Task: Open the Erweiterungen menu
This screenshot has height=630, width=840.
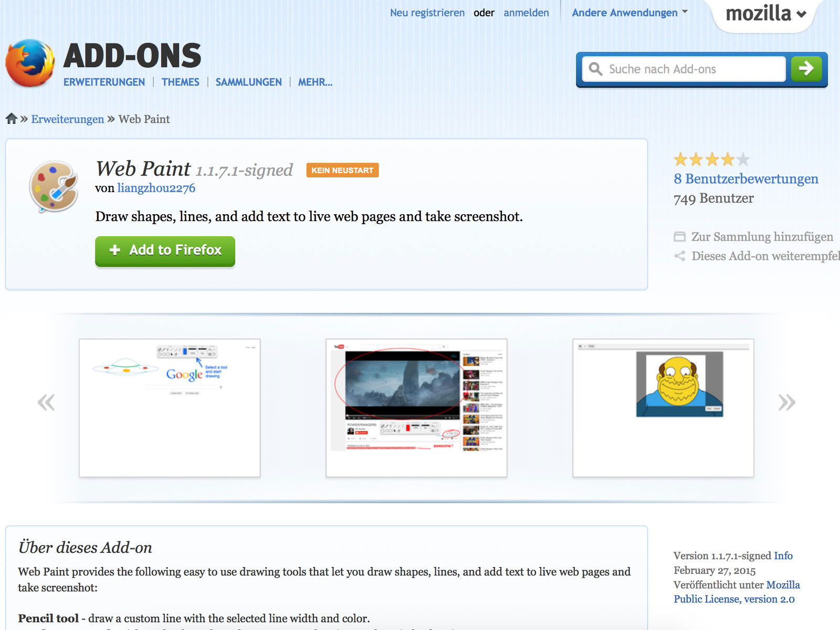Action: [104, 82]
